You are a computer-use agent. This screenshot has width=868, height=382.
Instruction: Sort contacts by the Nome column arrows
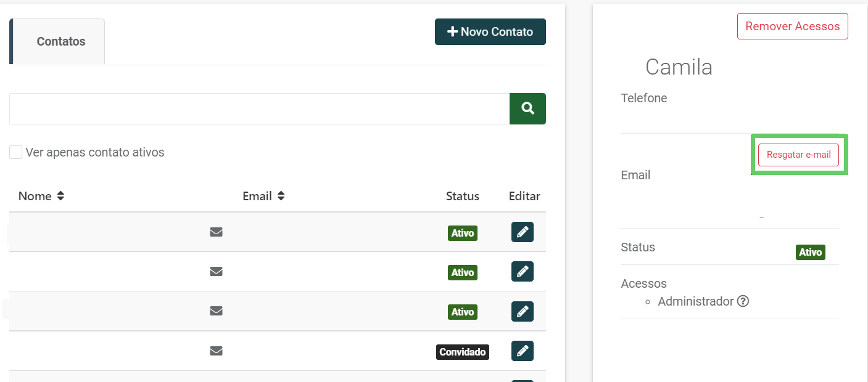coord(60,196)
